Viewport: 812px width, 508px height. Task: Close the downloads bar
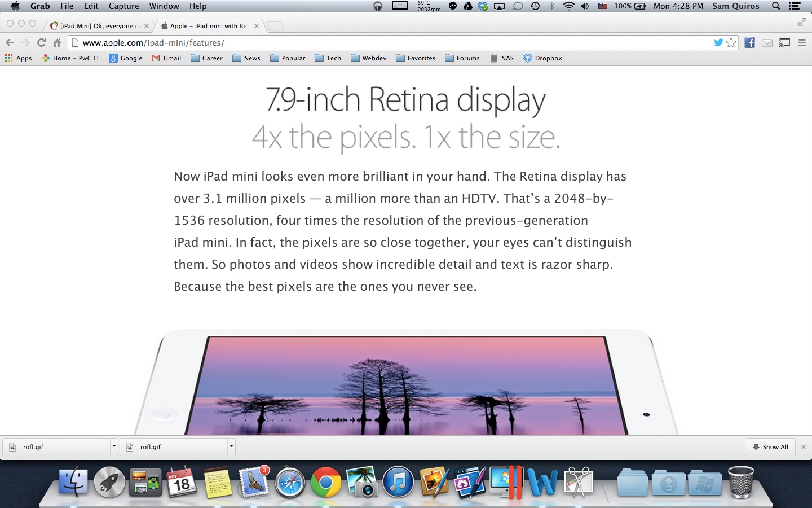click(804, 446)
